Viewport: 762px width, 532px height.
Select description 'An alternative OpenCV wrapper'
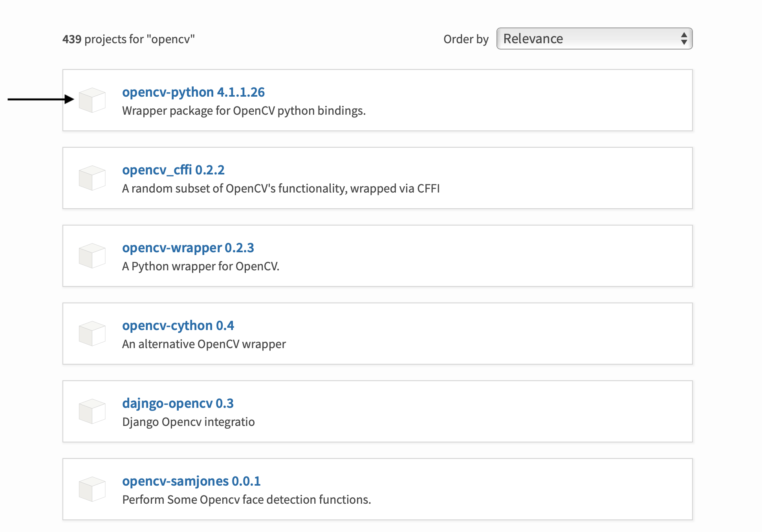[204, 344]
